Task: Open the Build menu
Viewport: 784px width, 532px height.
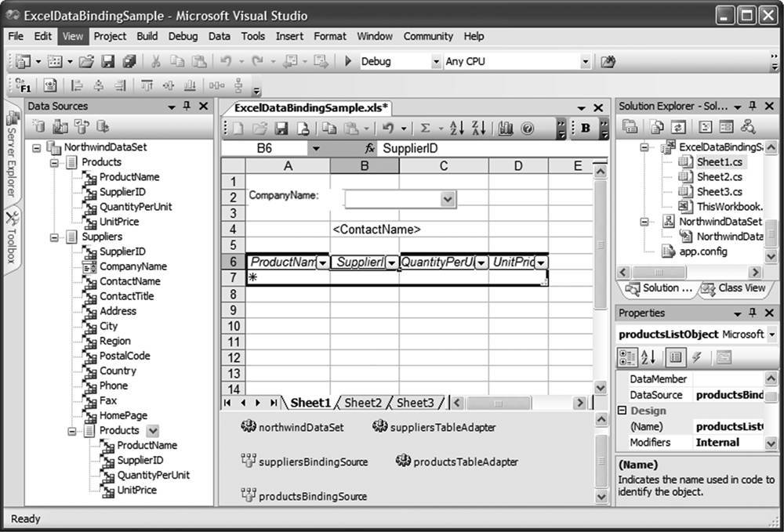Action: click(x=147, y=36)
